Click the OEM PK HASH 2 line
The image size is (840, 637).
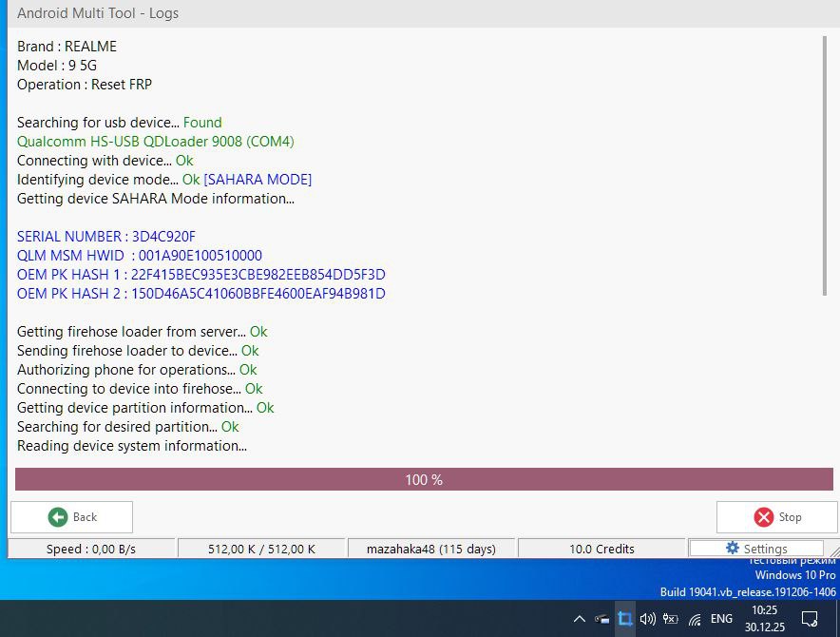(200, 294)
